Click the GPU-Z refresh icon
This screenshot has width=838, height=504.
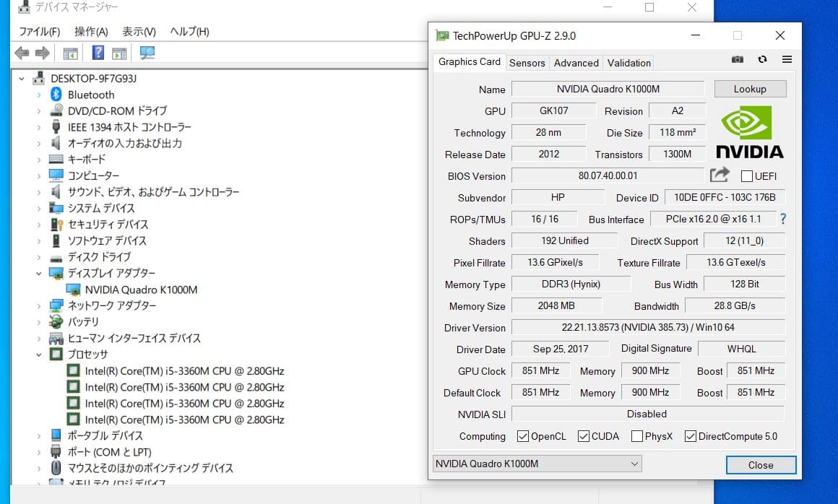763,59
